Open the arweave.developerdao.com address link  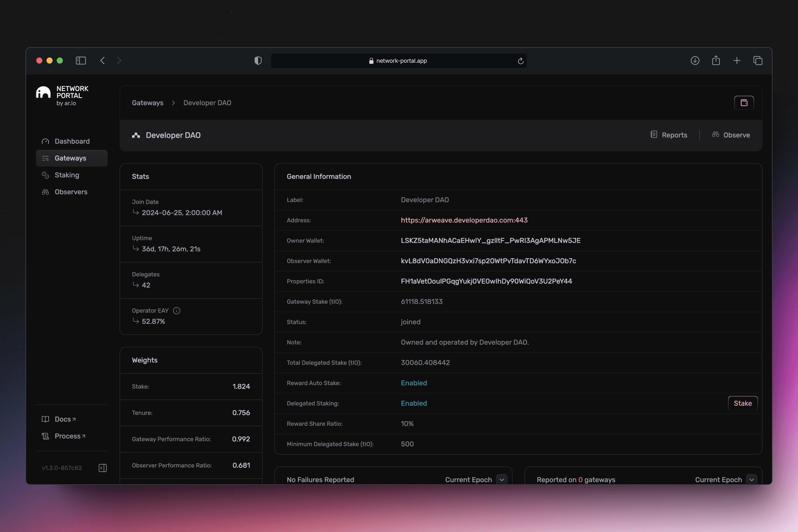click(464, 220)
